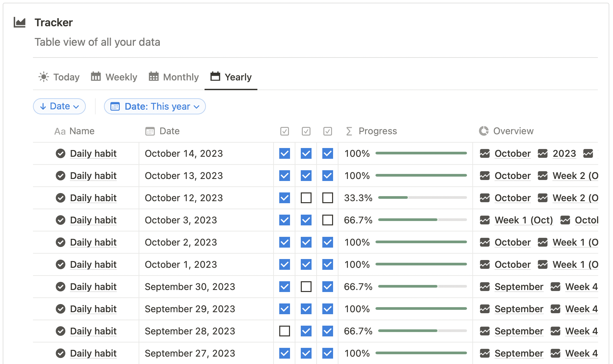Image resolution: width=613 pixels, height=364 pixels.
Task: Click the date cell October 2, 2023
Action: tap(181, 242)
